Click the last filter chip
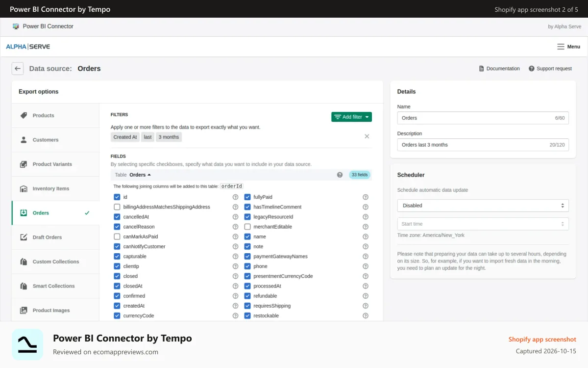This screenshot has width=588, height=368. pos(147,137)
